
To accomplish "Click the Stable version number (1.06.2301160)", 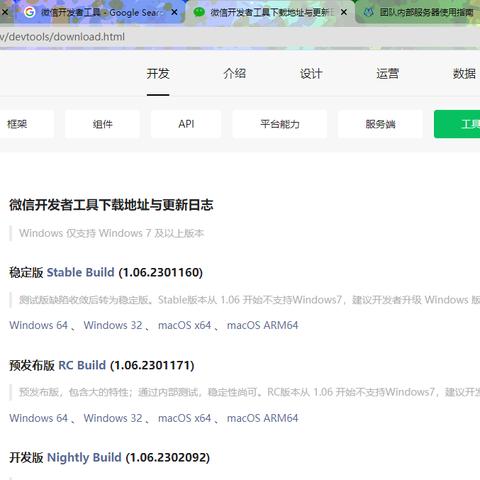I will click(161, 272).
